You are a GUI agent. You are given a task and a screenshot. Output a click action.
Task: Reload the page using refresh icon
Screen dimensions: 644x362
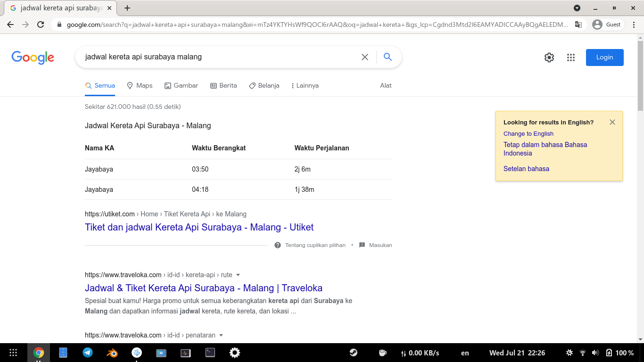(x=41, y=25)
